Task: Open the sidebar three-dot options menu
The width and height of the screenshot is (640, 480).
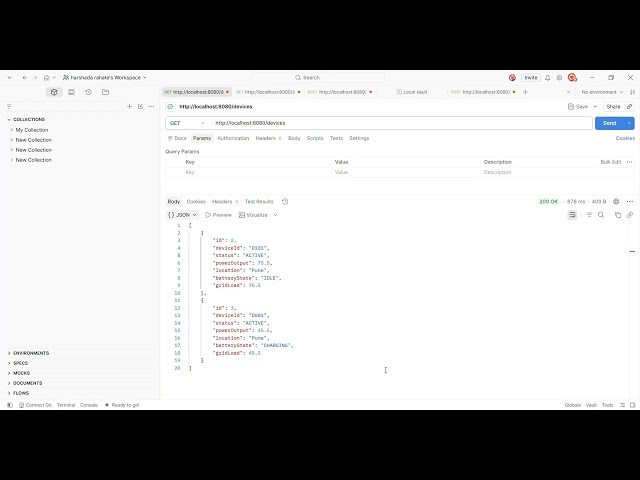Action: (x=151, y=107)
